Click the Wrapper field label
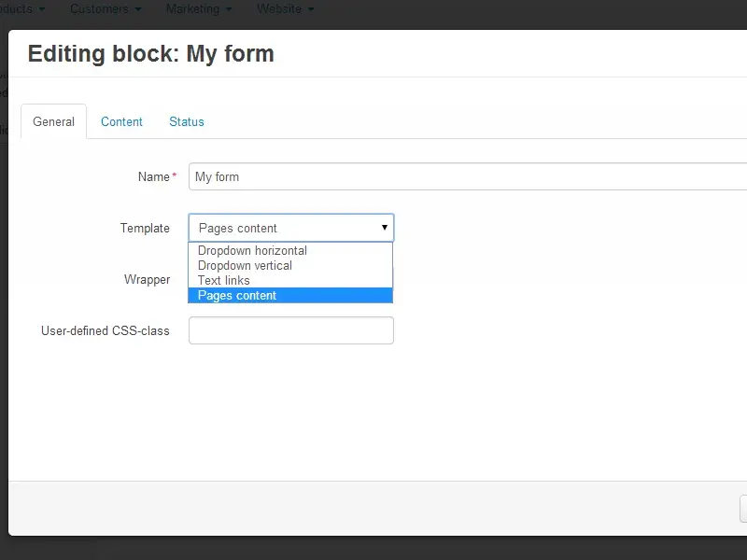 point(147,280)
